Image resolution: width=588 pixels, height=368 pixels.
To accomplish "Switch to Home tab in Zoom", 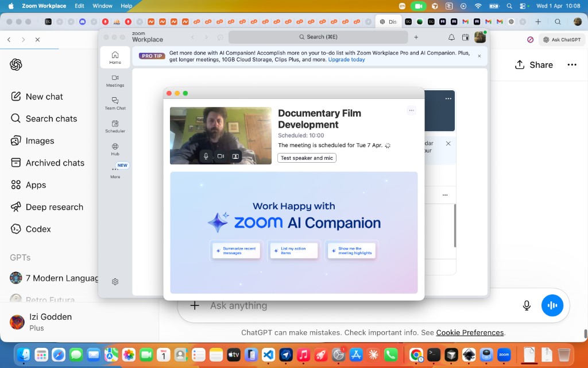I will coord(115,57).
